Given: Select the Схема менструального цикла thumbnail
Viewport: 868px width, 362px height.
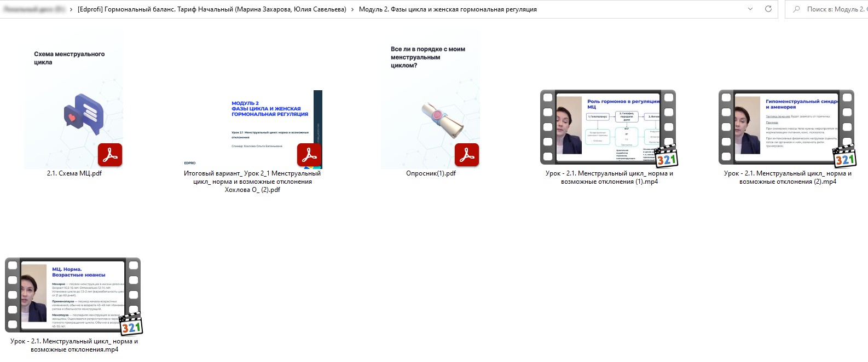Looking at the screenshot, I should (x=74, y=104).
